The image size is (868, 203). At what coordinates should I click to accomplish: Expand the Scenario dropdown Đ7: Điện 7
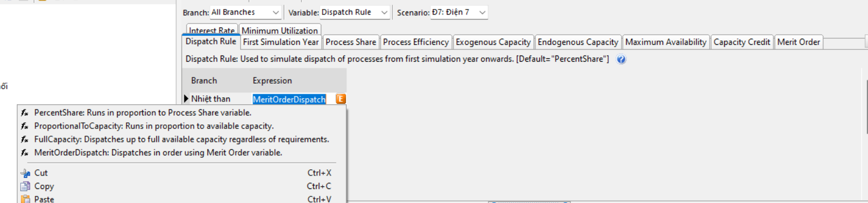(459, 12)
